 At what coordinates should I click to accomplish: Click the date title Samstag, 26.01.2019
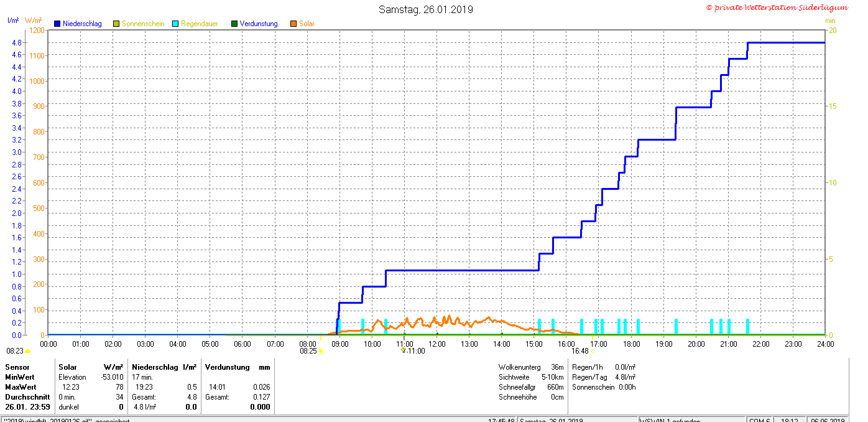tap(426, 9)
